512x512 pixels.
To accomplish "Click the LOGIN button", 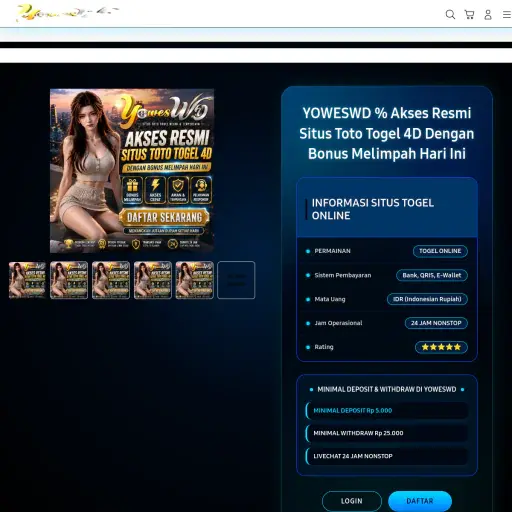I will click(x=352, y=501).
